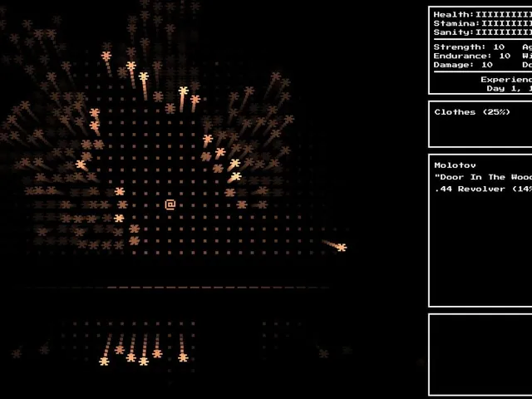Select the "Damage: 10" stat

463,65
